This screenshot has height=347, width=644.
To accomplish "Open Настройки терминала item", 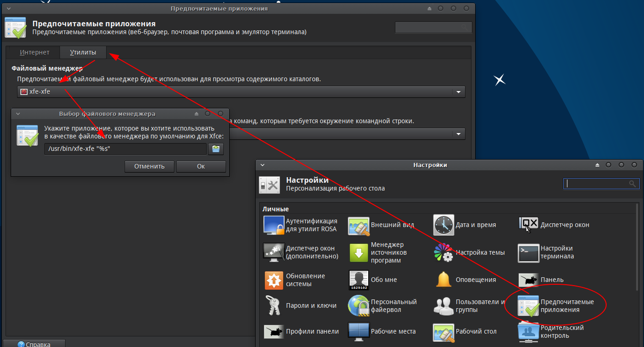I will (x=546, y=252).
